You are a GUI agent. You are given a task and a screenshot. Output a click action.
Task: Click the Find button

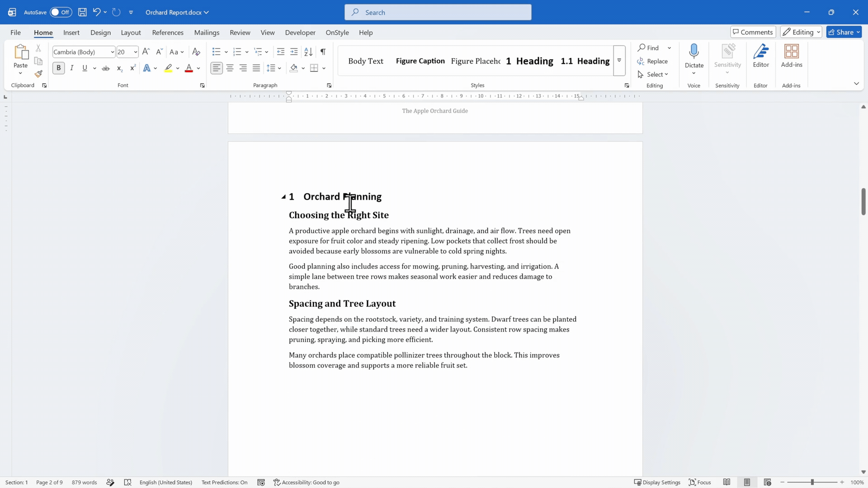[649, 48]
